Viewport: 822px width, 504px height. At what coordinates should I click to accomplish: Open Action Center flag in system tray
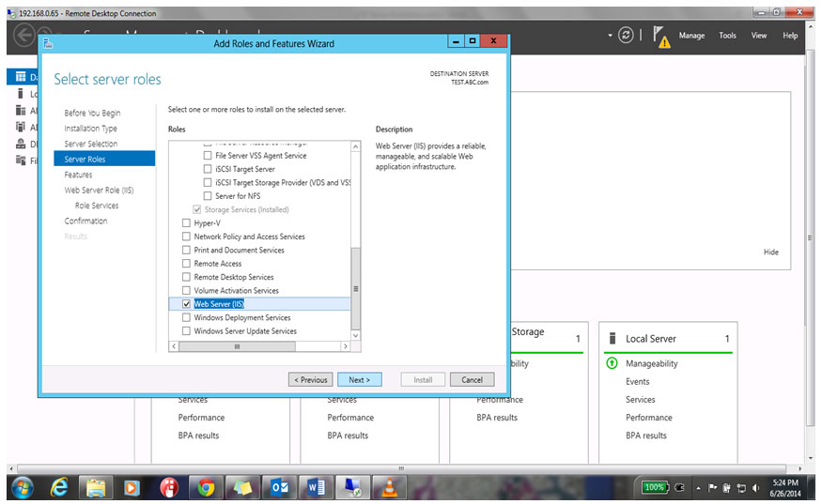pos(712,488)
